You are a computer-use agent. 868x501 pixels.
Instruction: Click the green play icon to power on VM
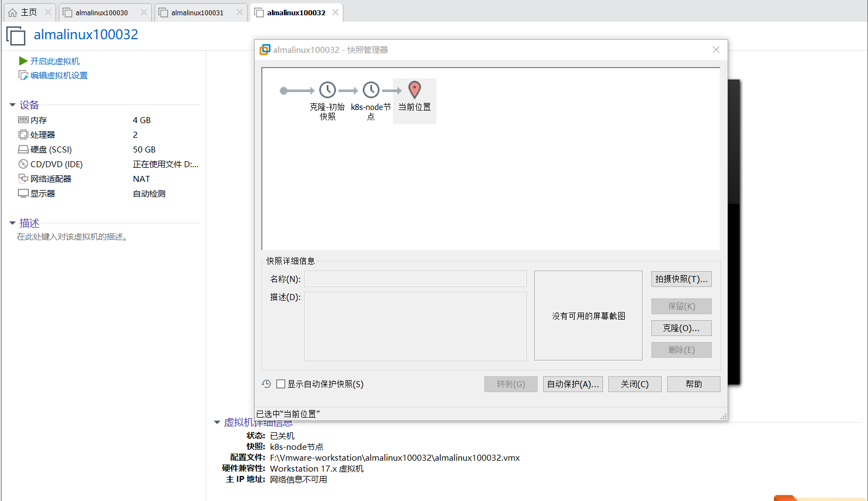[x=23, y=61]
